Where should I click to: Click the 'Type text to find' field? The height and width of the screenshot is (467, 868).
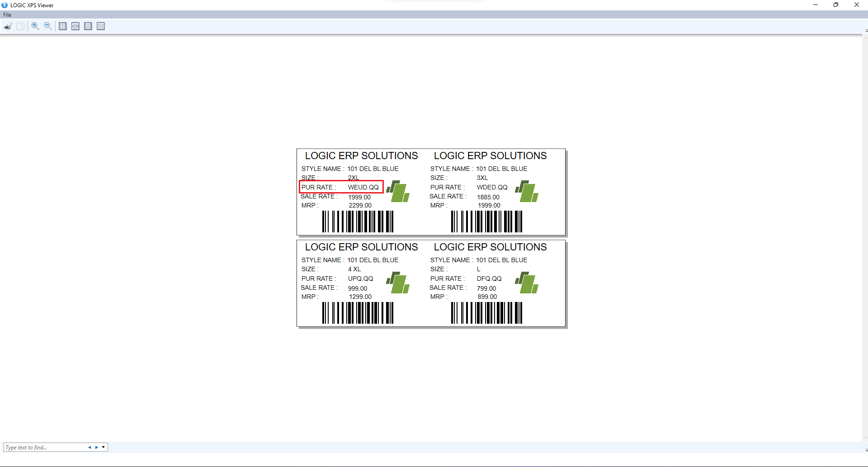click(x=44, y=448)
